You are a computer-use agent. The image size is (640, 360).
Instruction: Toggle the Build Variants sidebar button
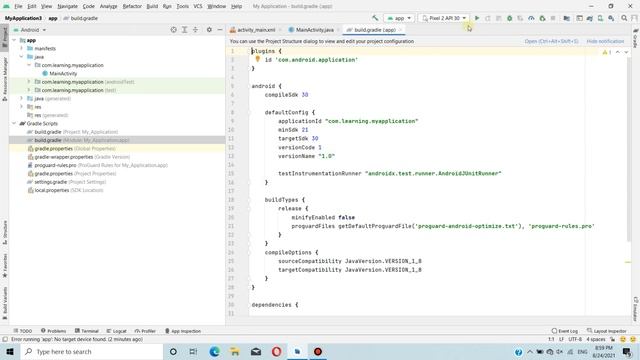(5, 302)
